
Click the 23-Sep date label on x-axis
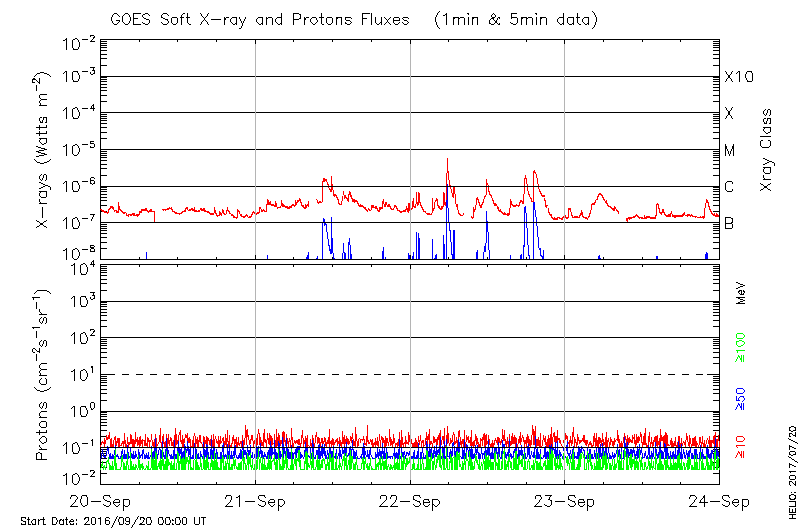point(565,501)
